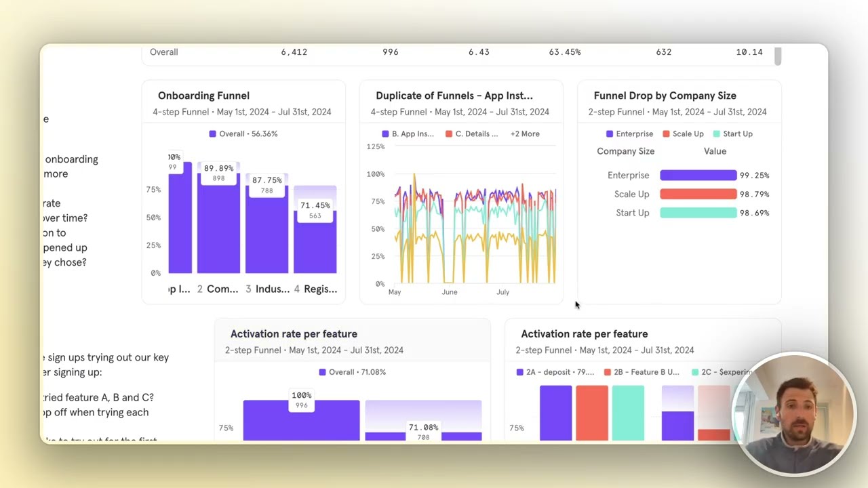
Task: Click the 6.43 value in the Overall row
Action: [x=479, y=52]
